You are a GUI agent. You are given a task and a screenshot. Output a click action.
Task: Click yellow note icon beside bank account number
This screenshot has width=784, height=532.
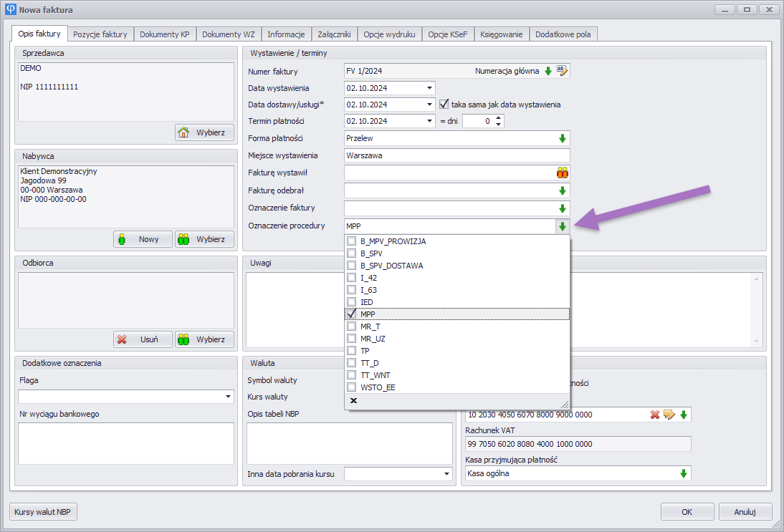(669, 415)
